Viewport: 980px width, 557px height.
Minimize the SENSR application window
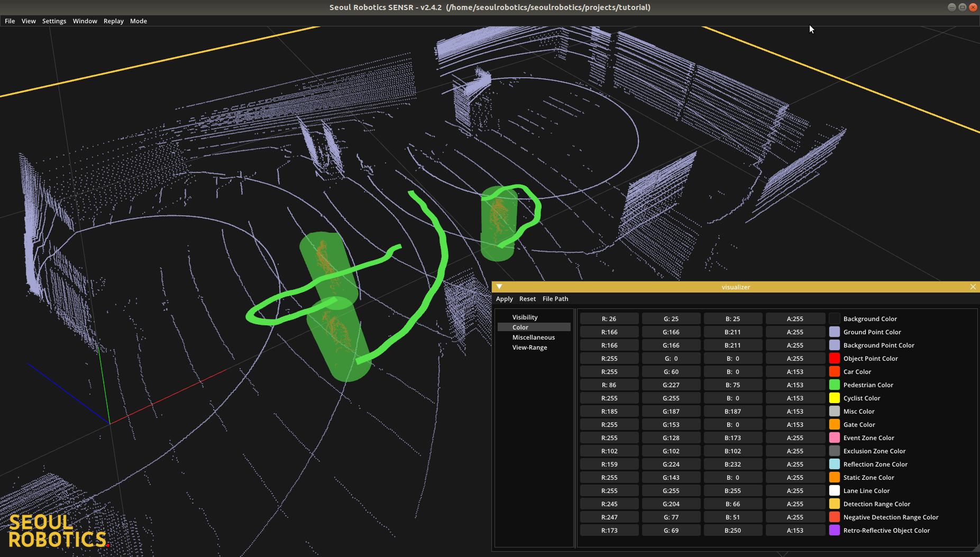coord(952,7)
